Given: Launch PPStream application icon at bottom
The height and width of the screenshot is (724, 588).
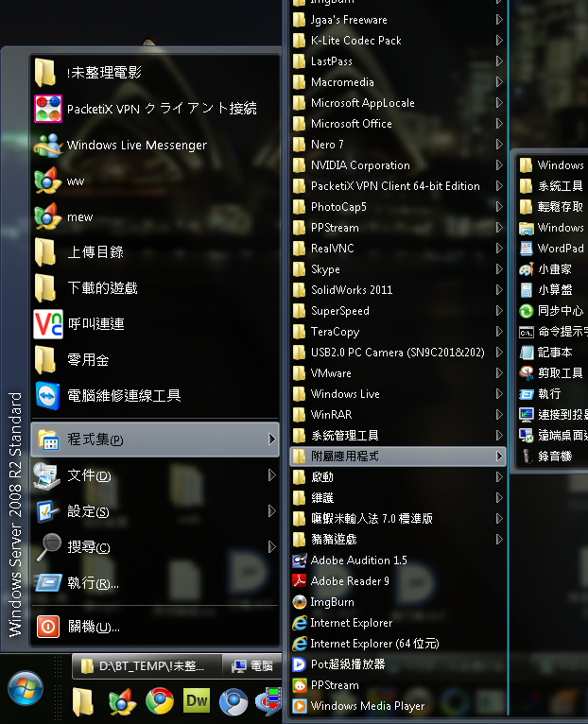Looking at the screenshot, I should (x=300, y=685).
